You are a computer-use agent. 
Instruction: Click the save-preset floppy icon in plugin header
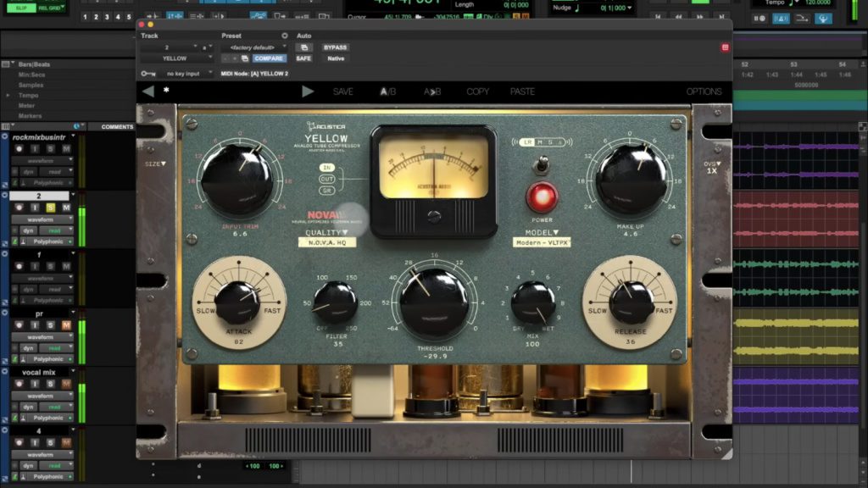243,58
